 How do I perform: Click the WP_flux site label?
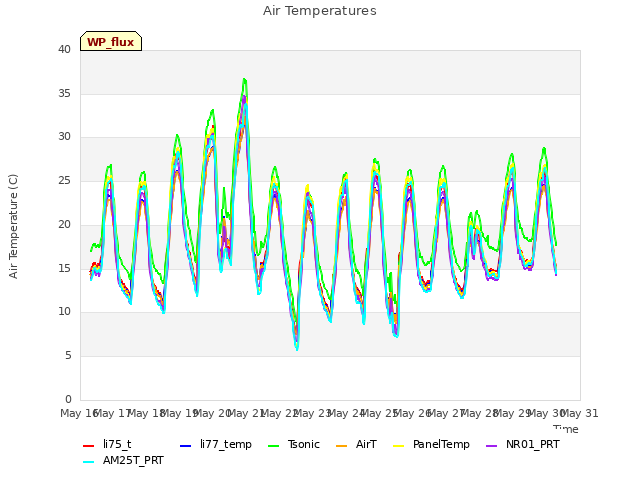[x=111, y=42]
